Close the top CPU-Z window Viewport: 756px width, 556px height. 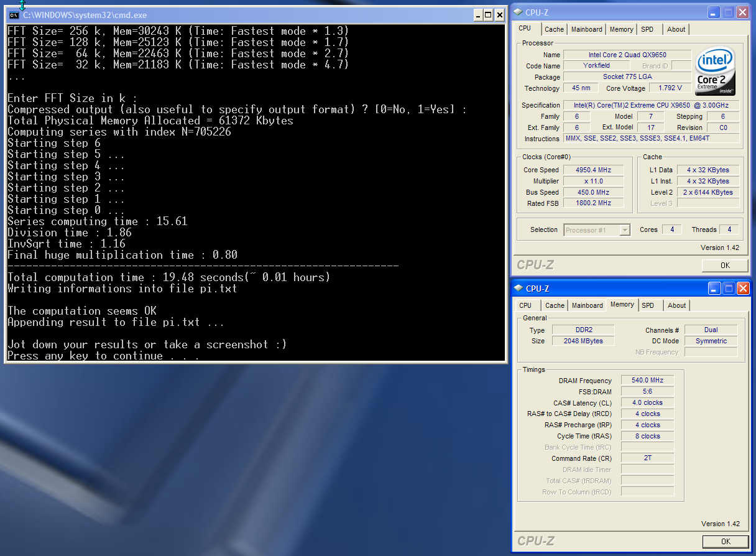(743, 12)
